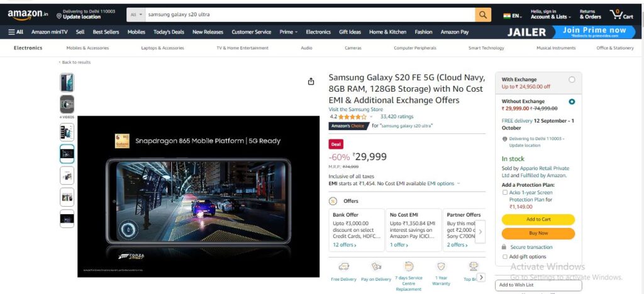This screenshot has height=294, width=644.
Task: Click the star rating icons
Action: tap(352, 116)
